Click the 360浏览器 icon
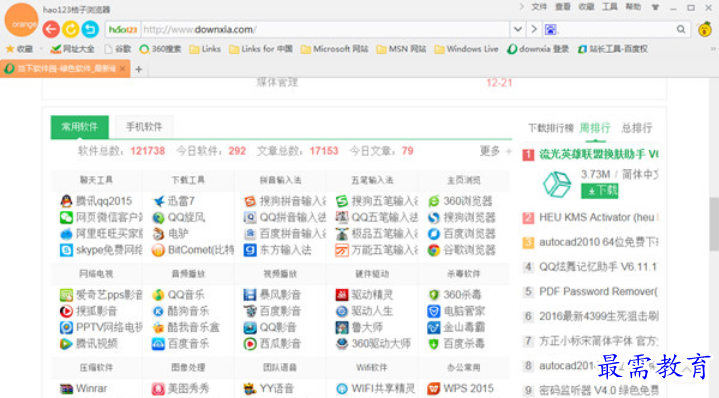The height and width of the screenshot is (398, 719). point(434,201)
